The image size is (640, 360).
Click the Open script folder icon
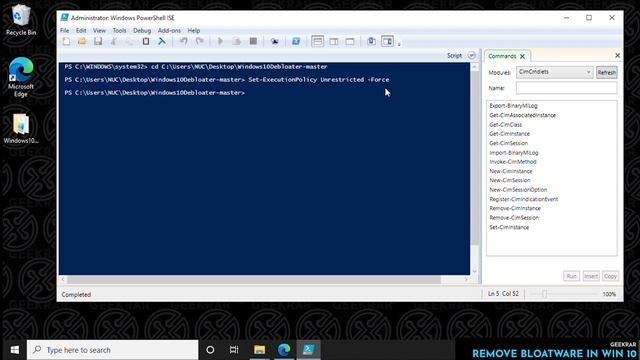click(x=82, y=41)
